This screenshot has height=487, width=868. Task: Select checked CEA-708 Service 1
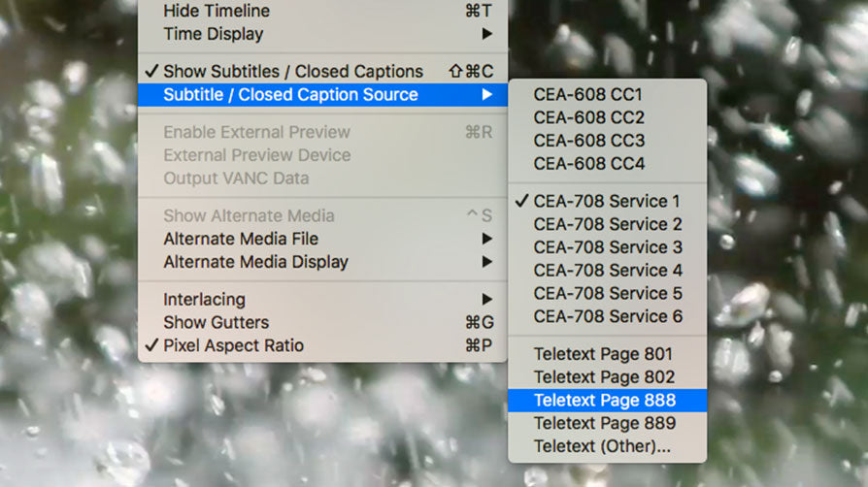pyautogui.click(x=607, y=201)
